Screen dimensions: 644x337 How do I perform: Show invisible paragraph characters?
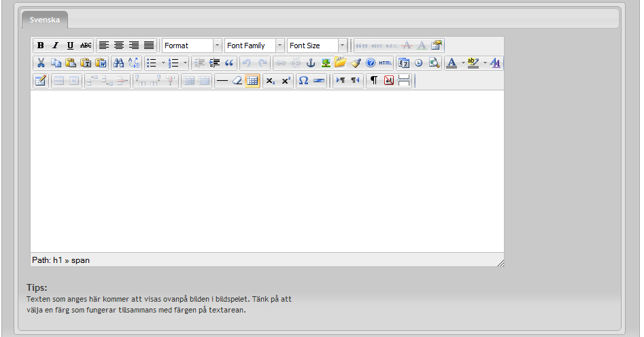pyautogui.click(x=374, y=81)
